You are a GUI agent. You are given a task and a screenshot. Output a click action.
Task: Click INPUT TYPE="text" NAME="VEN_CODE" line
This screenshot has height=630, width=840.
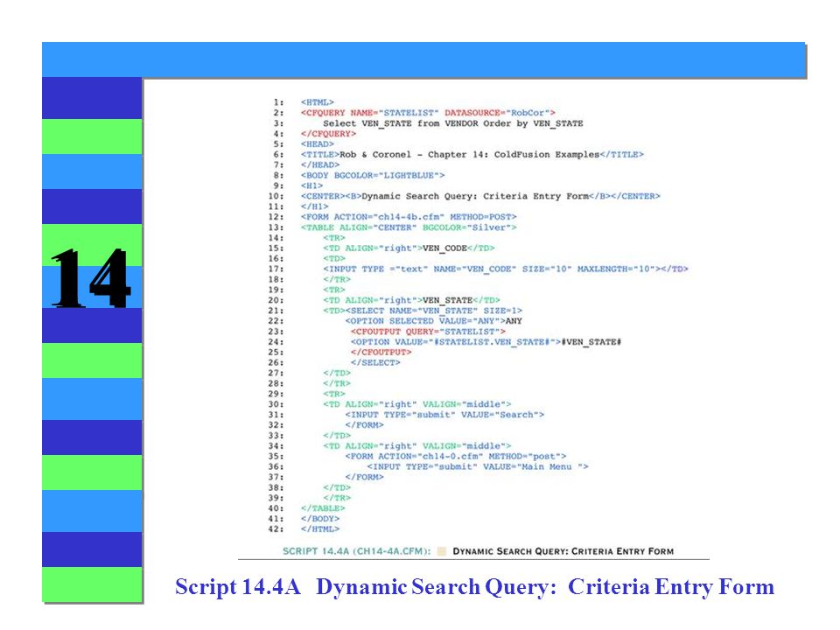[505, 269]
